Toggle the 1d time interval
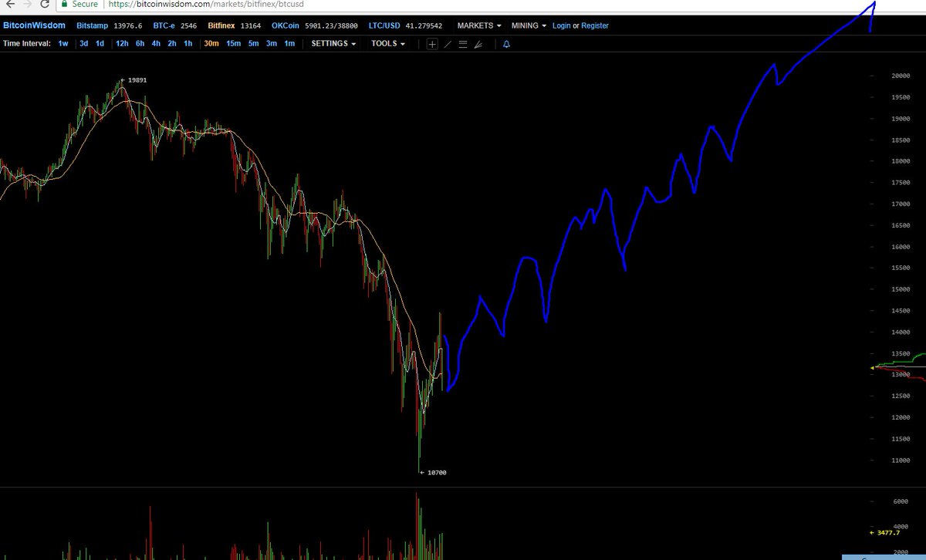The width and height of the screenshot is (926, 560). 99,44
